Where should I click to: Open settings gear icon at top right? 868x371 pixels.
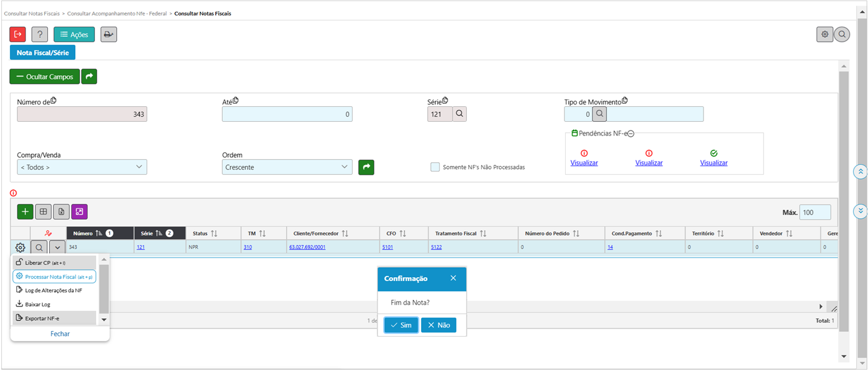825,35
